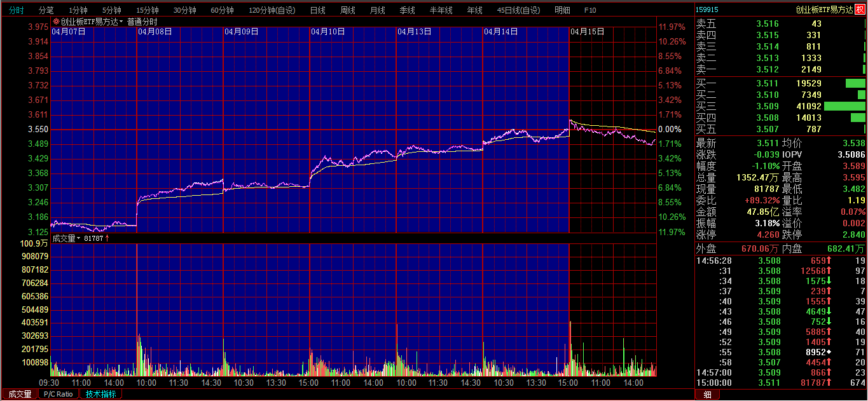
Task: Switch to the 分笔 tab
Action: coord(46,10)
